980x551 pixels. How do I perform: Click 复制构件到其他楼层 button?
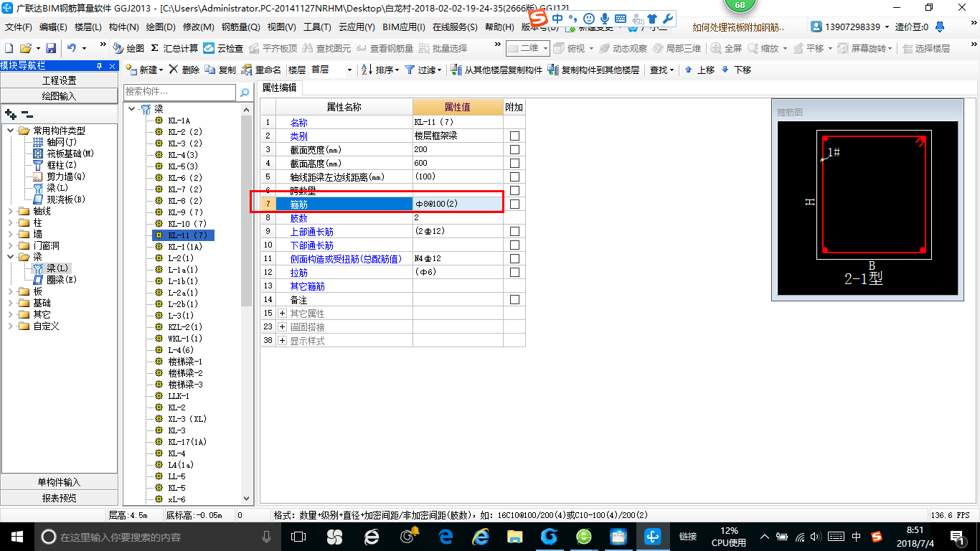[593, 70]
